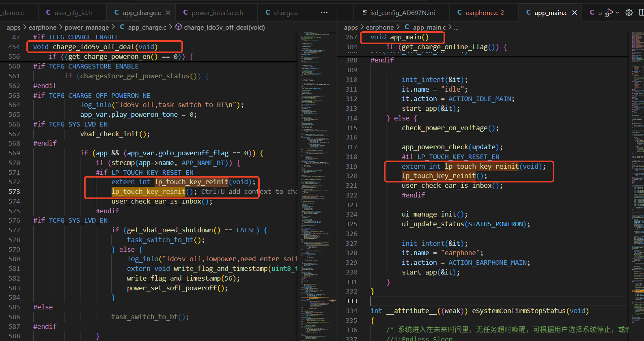
Task: Click 'check_power_on_voltage();' on line 315
Action: click(450, 128)
